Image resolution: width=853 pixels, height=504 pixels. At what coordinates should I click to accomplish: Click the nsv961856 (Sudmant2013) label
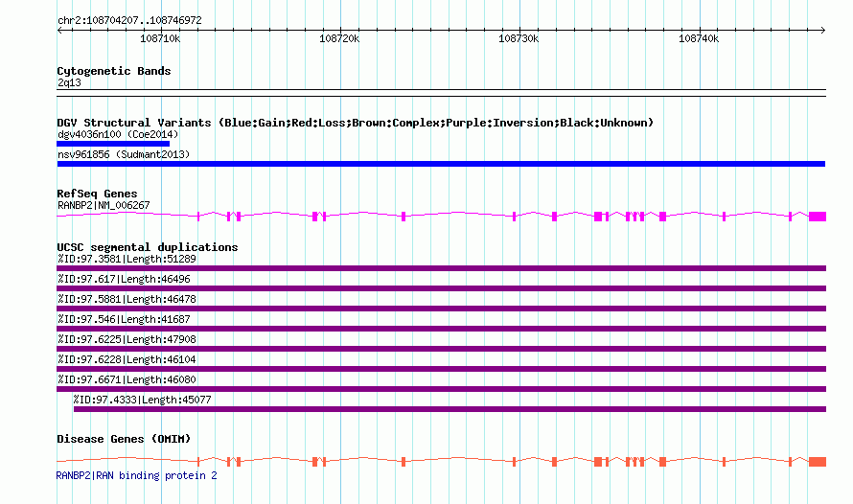click(x=124, y=154)
